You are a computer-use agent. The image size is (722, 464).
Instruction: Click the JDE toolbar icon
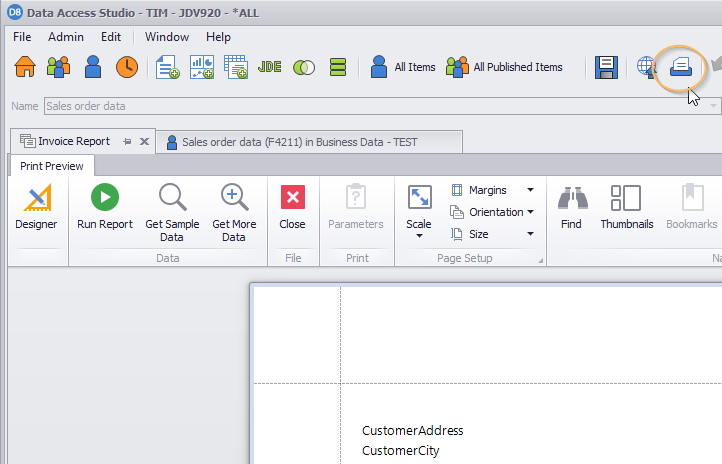click(269, 67)
